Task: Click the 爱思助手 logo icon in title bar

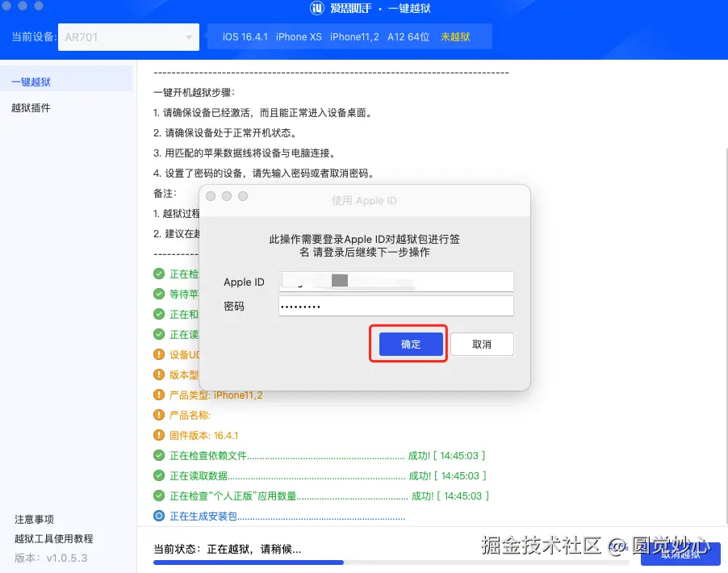Action: [x=316, y=8]
